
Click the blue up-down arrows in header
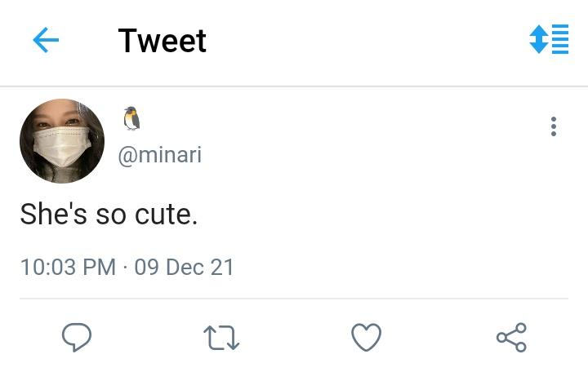pos(538,39)
